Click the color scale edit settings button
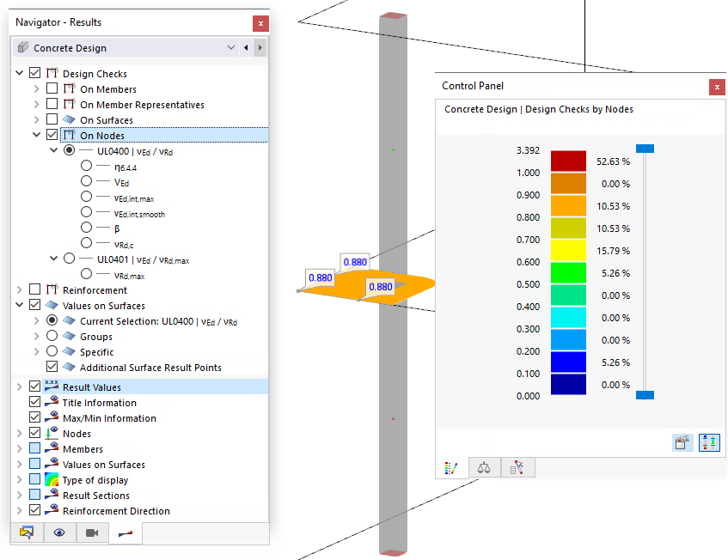The image size is (728, 560). coord(682,442)
